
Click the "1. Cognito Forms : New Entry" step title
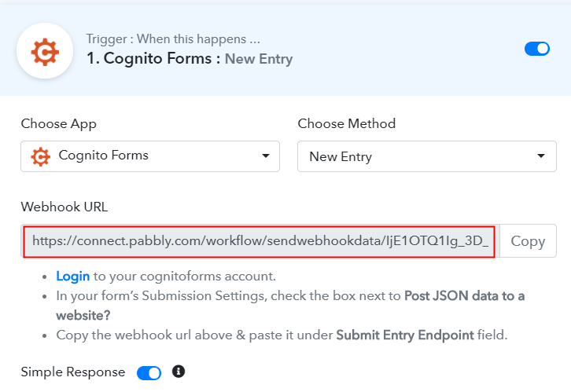(189, 59)
